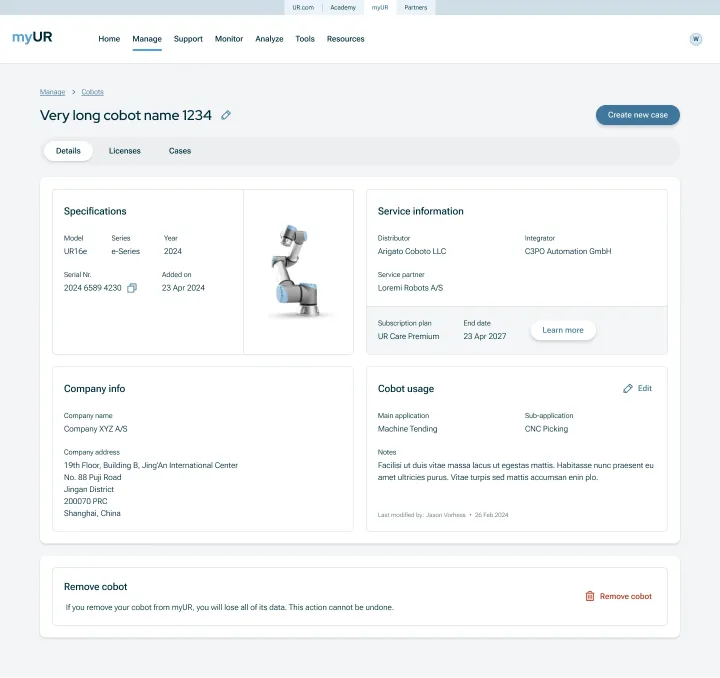Click the pencil icon beside cobot name
This screenshot has height=678, width=720.
[x=226, y=115]
